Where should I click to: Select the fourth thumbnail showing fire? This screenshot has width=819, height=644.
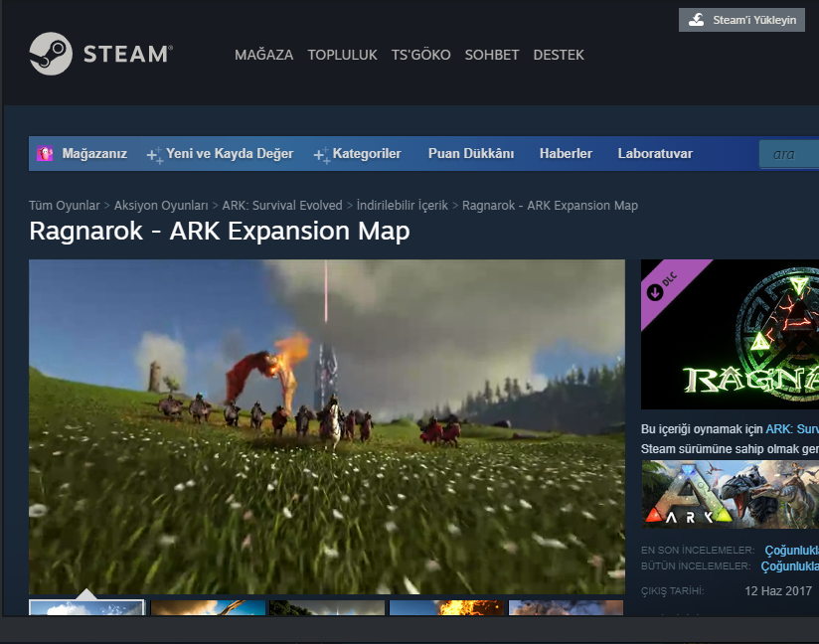[446, 607]
